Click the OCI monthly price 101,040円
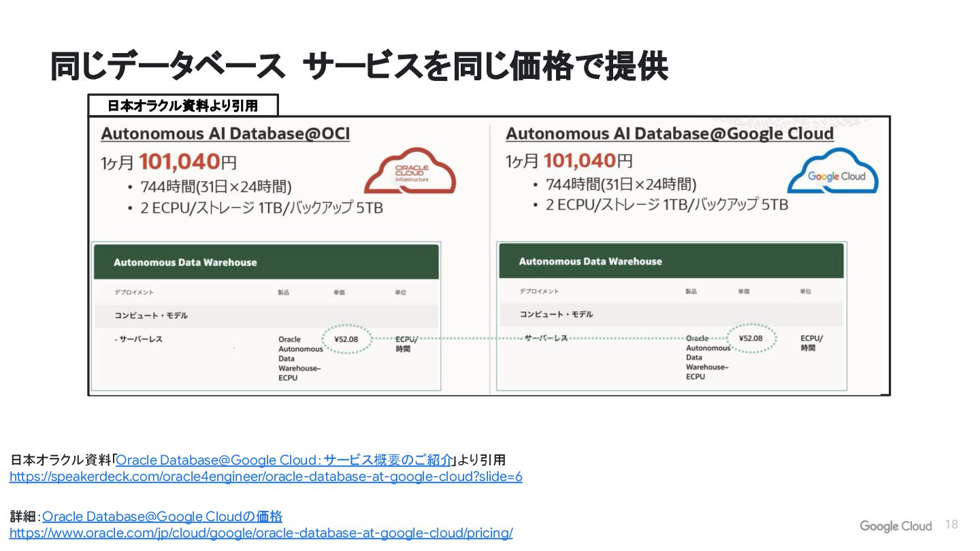The width and height of the screenshot is (980, 551). (x=188, y=162)
